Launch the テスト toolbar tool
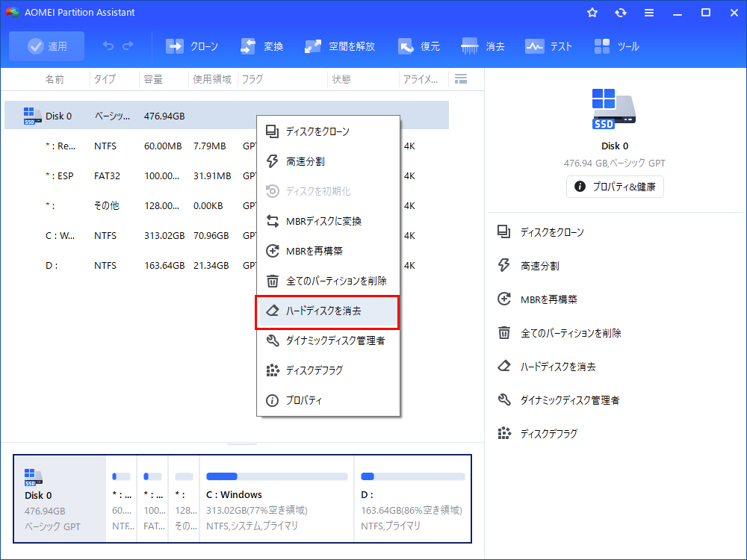747x560 pixels. coord(548,46)
